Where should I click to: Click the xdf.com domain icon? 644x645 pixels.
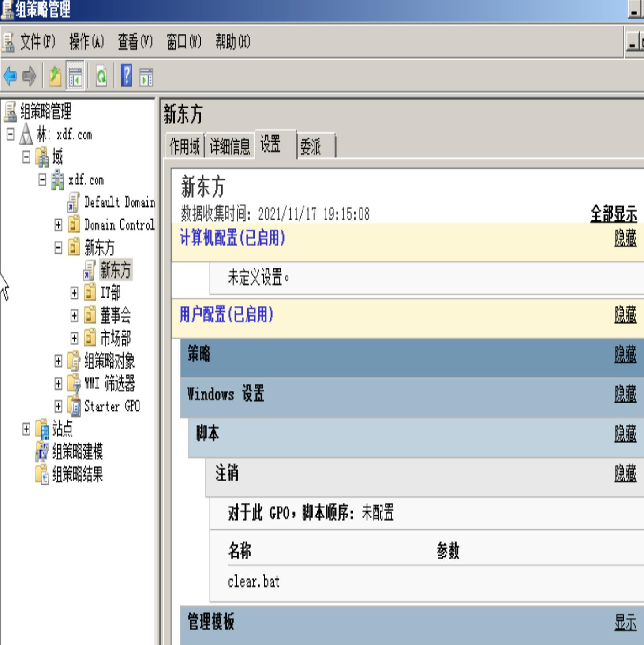click(58, 180)
